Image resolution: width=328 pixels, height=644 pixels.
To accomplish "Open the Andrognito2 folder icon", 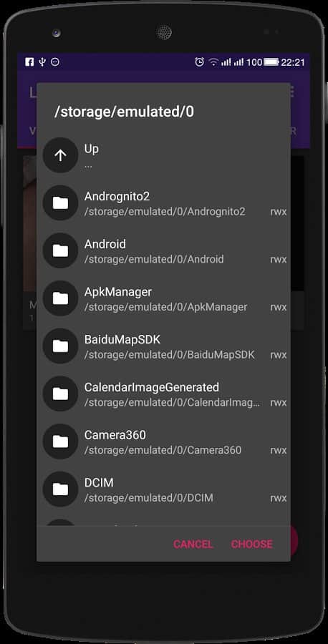I will 60,203.
